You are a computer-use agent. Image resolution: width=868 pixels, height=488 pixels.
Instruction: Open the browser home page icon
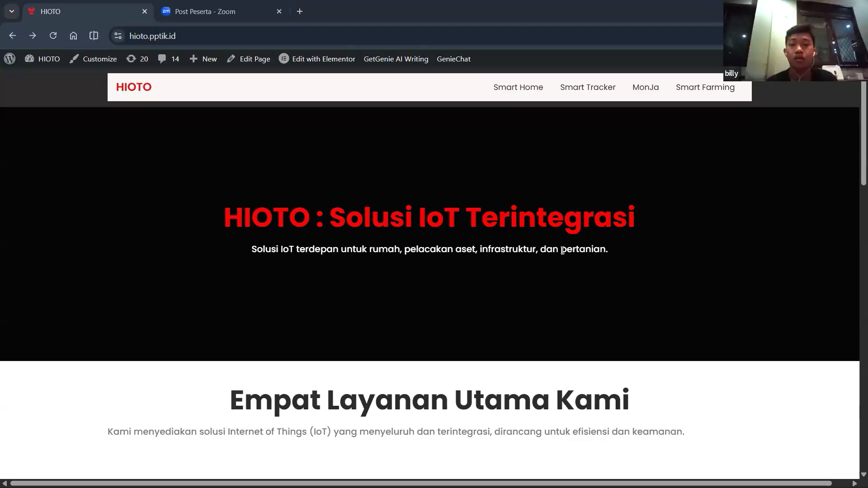pyautogui.click(x=73, y=36)
